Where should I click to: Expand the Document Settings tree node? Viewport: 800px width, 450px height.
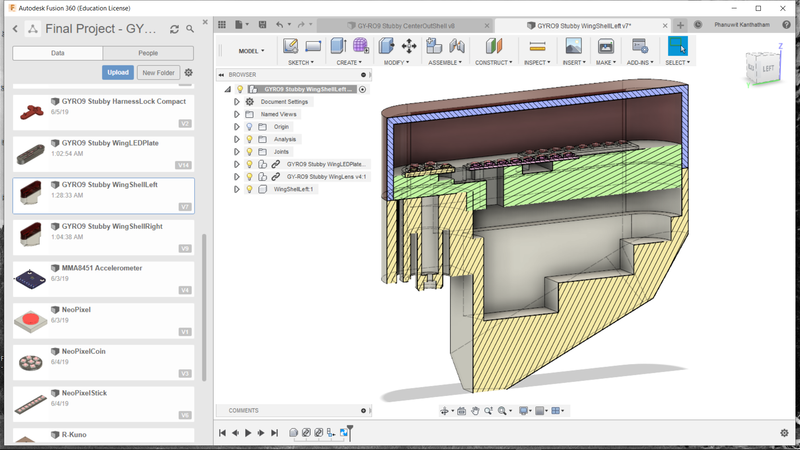point(237,102)
